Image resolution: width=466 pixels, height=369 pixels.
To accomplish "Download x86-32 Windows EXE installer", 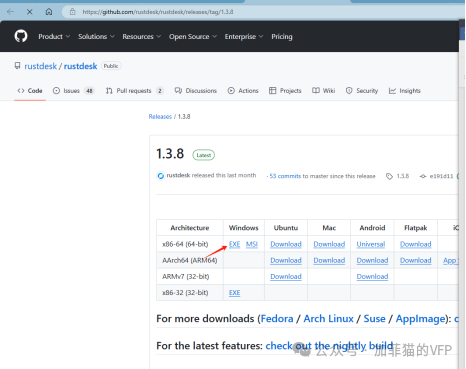I will tap(234, 293).
